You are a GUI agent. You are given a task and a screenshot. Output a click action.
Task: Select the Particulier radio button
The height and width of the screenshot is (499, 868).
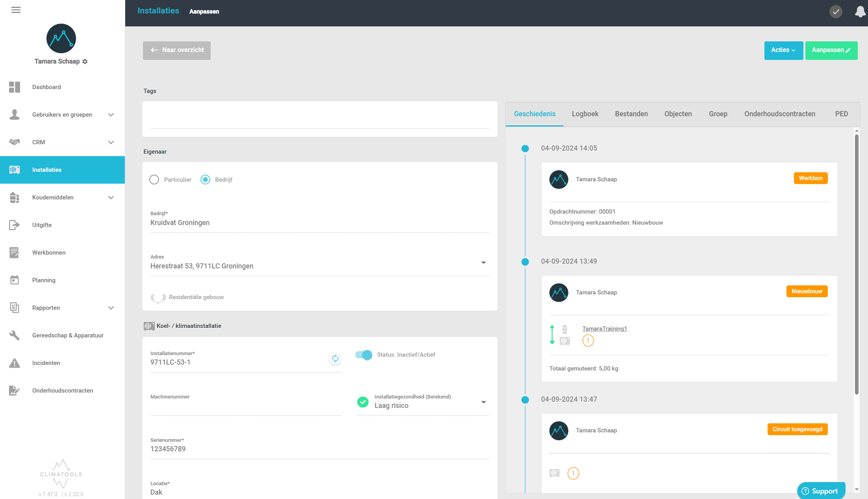(154, 180)
